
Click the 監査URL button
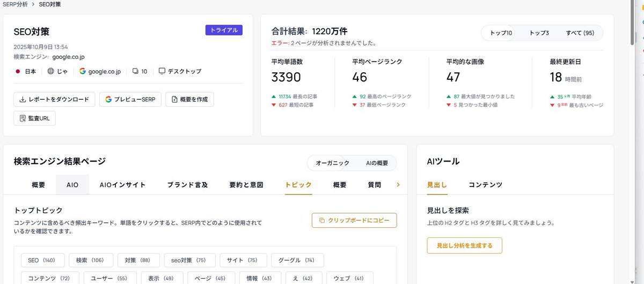coord(34,118)
